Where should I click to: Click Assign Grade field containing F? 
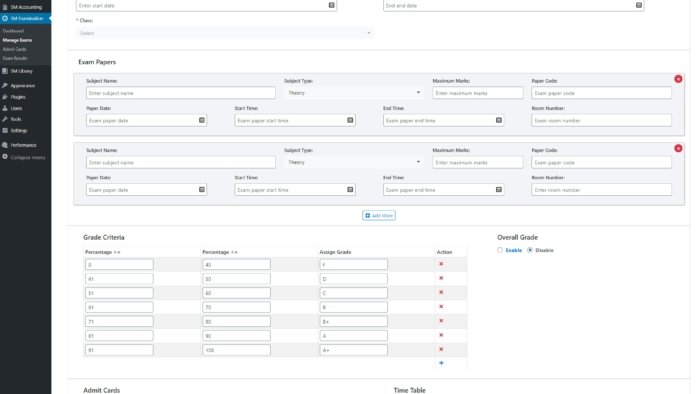click(x=354, y=265)
